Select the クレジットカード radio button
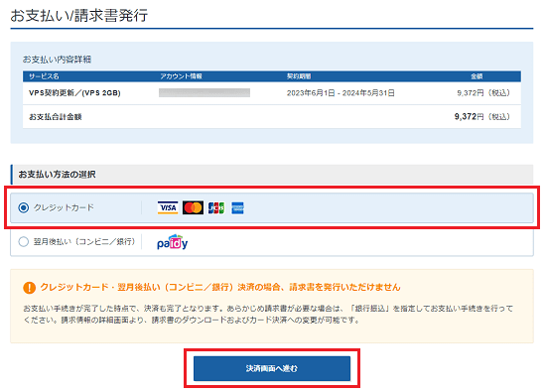The width and height of the screenshot is (546, 392). pos(24,207)
